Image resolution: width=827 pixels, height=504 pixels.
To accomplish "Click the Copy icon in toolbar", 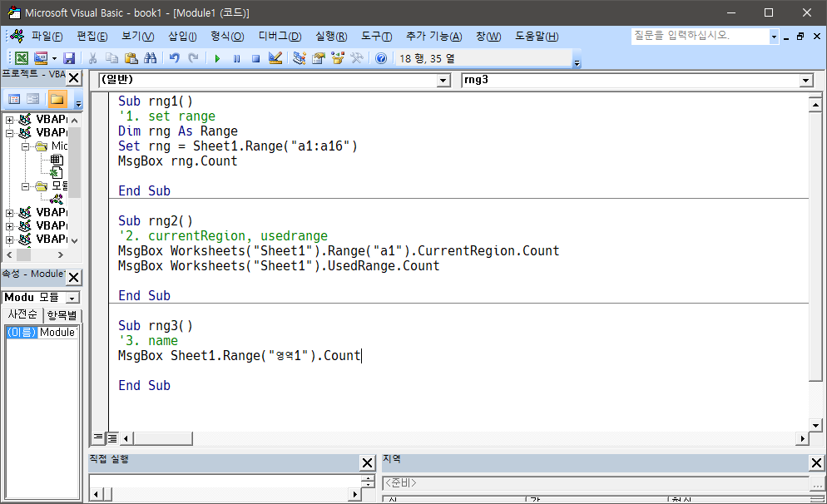I will coord(111,58).
